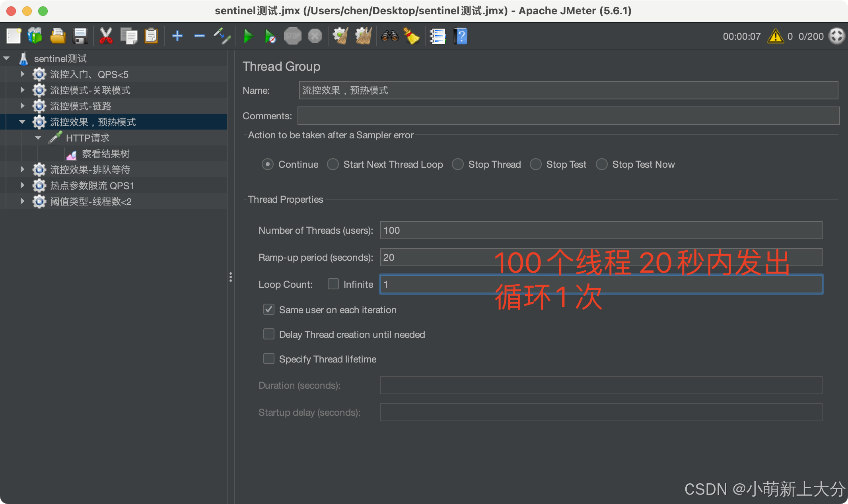This screenshot has height=504, width=848.
Task: Click the Save test plan disk icon
Action: coord(80,36)
